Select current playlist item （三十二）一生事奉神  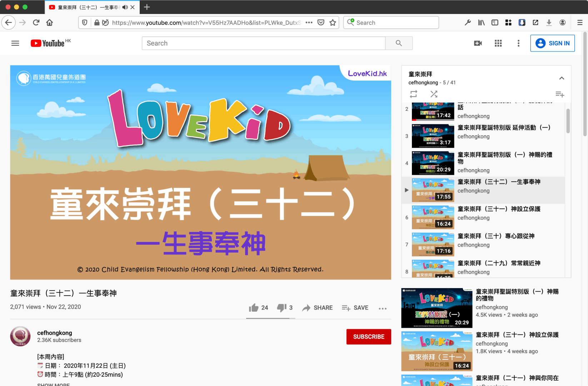[483, 190]
